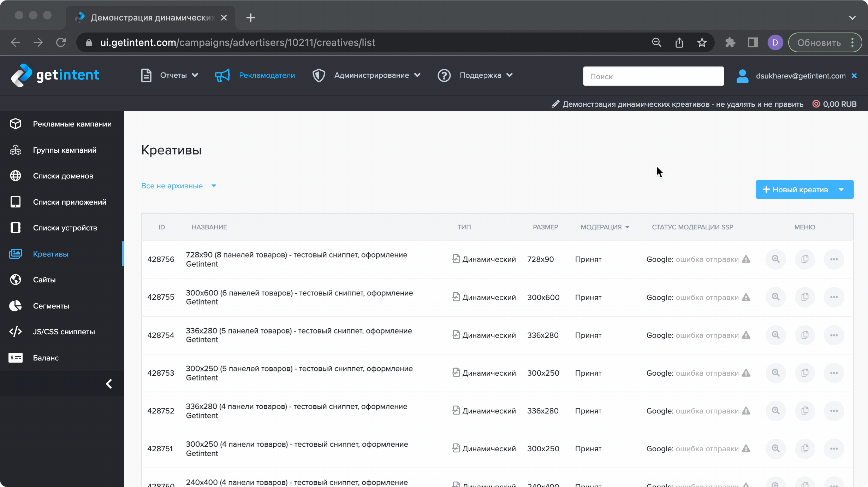Click preview magnifier icon for creative 428751
The height and width of the screenshot is (487, 868).
point(775,448)
